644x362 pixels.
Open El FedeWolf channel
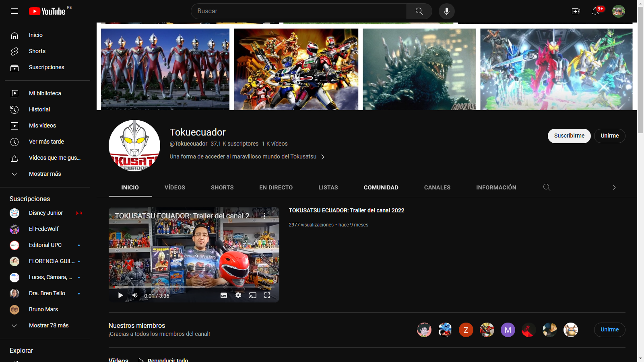(x=45, y=229)
